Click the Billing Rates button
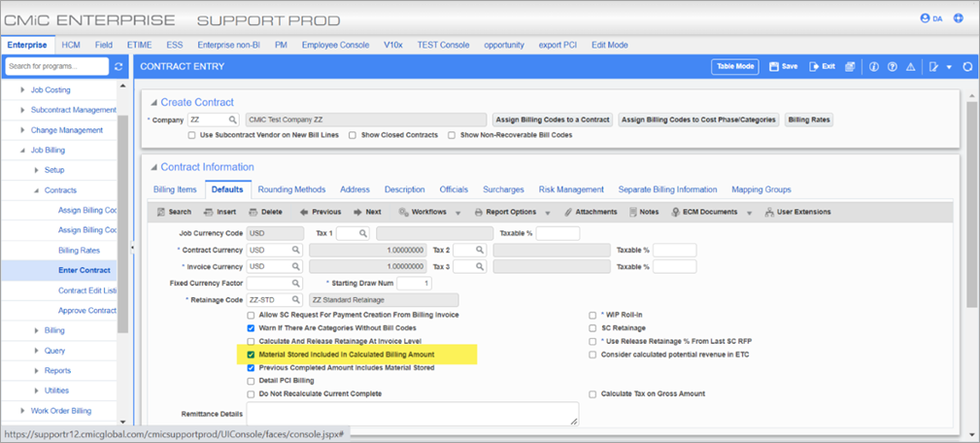Image resolution: width=980 pixels, height=443 pixels. click(809, 119)
